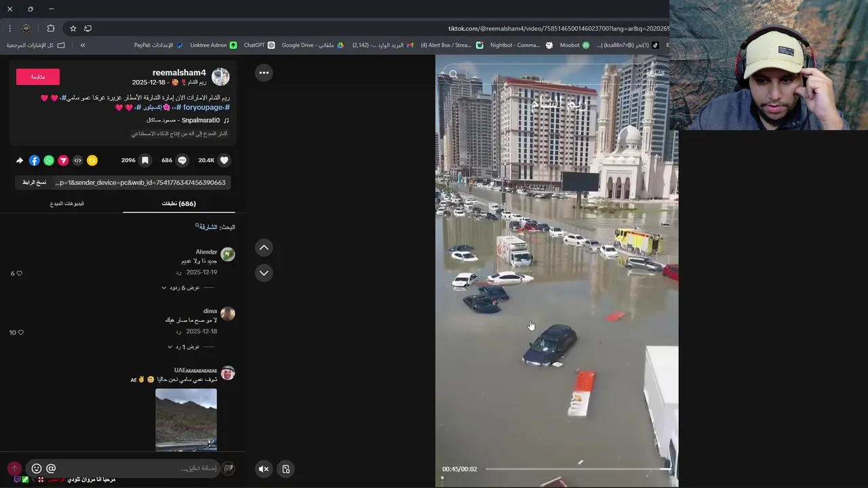
Task: Like the video via the heart icon
Action: pyautogui.click(x=224, y=161)
